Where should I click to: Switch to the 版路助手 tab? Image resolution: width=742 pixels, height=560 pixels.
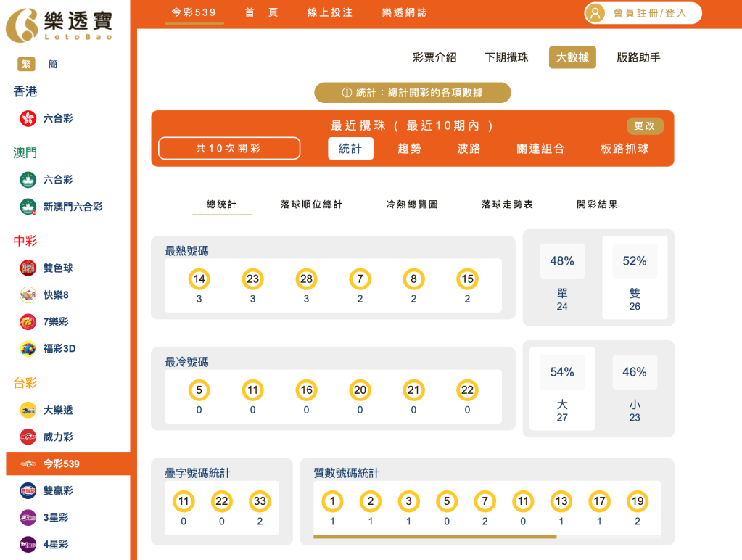coord(637,57)
